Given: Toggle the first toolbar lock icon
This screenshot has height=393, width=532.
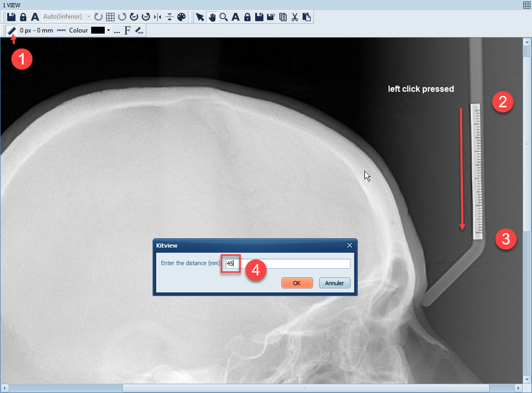Looking at the screenshot, I should 23,17.
